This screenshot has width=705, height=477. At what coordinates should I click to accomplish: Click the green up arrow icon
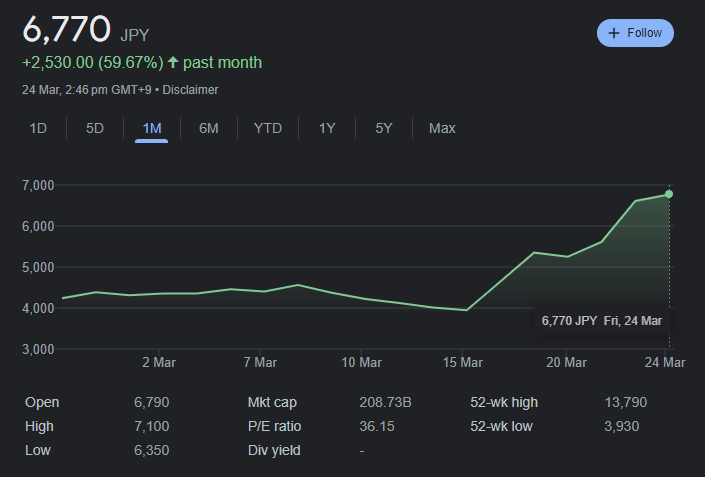(173, 62)
